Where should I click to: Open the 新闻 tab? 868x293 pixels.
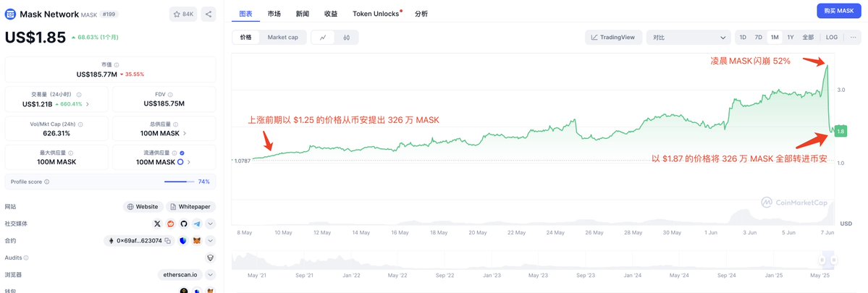(303, 13)
